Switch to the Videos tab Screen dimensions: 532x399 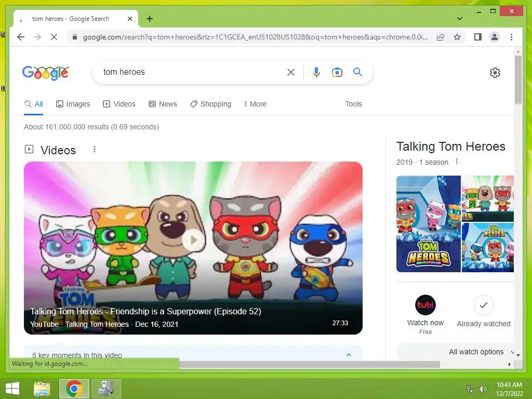(x=119, y=104)
